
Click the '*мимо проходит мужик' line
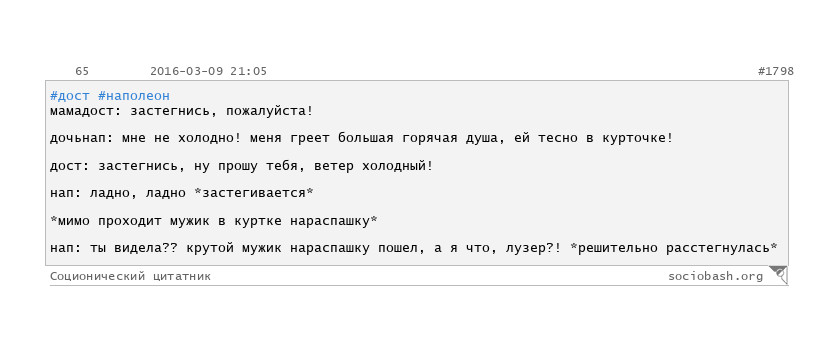pyautogui.click(x=214, y=221)
